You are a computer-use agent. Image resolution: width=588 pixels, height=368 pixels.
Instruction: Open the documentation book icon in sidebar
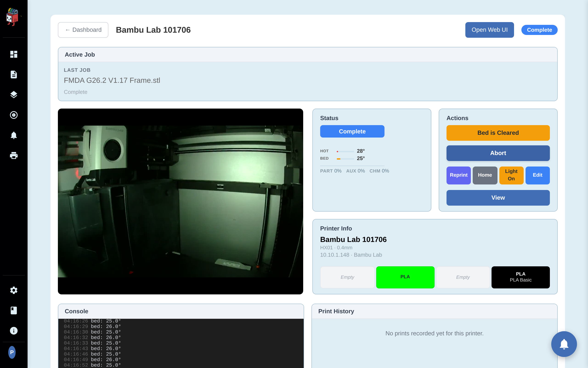(14, 310)
